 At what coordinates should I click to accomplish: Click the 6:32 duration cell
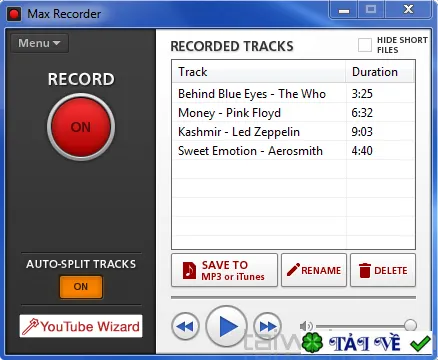(x=362, y=113)
